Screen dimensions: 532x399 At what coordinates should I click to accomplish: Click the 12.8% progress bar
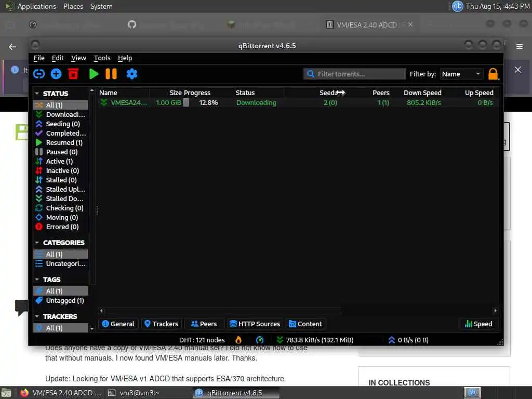tap(208, 102)
